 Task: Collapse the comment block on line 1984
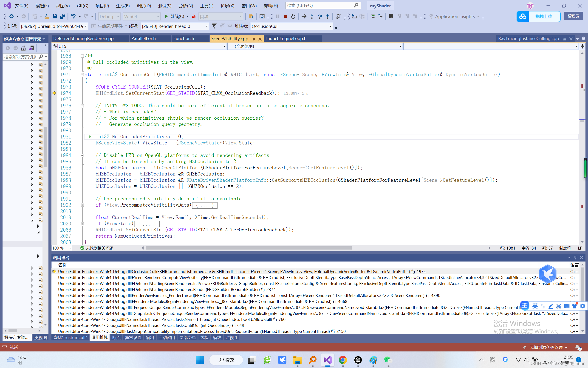click(82, 155)
